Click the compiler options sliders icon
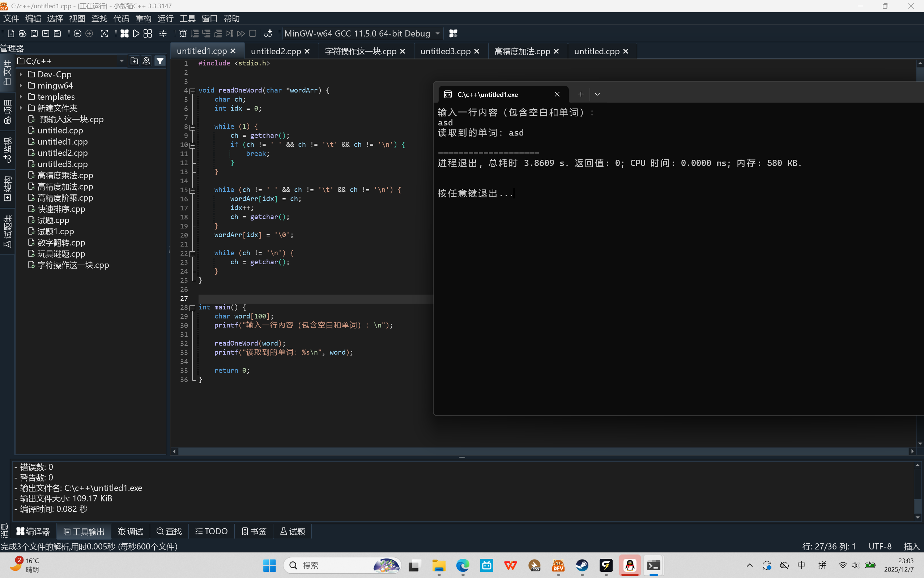The height and width of the screenshot is (578, 924). (x=163, y=34)
